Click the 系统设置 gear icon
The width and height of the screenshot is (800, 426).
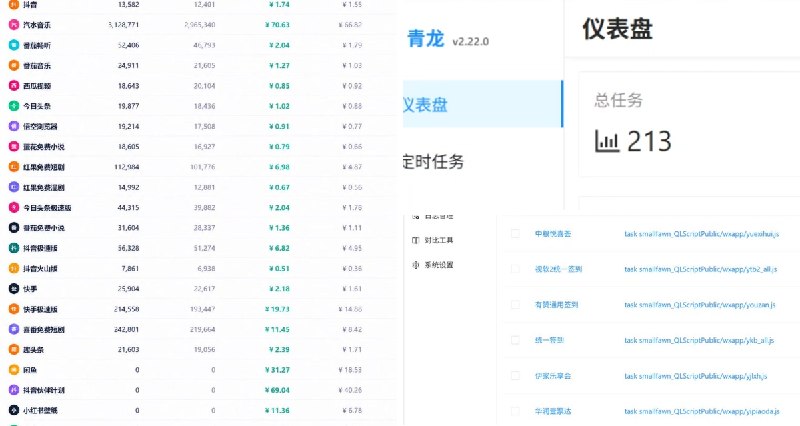[415, 265]
